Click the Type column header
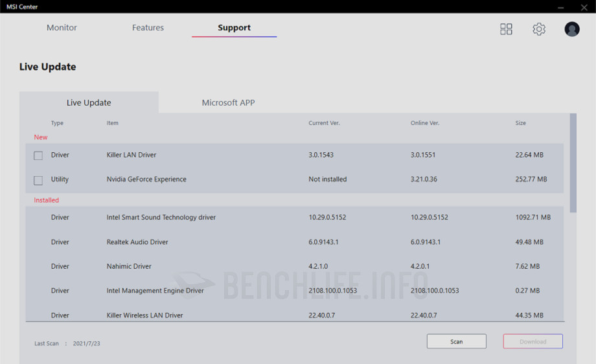Screen dimensions: 596x364 (x=57, y=122)
